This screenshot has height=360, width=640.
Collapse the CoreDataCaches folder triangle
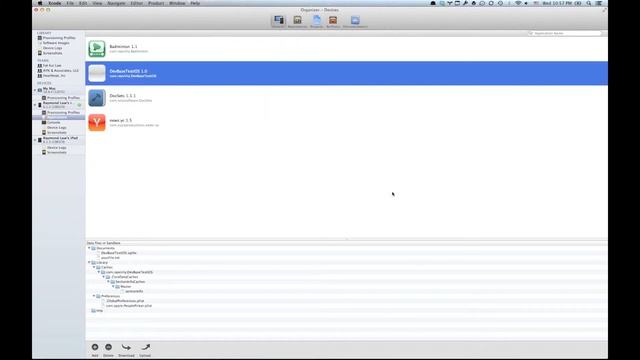pos(104,277)
